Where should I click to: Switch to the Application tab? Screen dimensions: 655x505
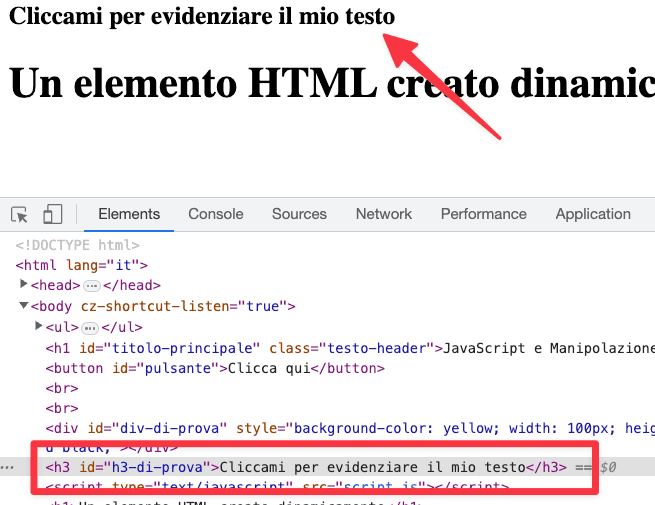tap(593, 214)
